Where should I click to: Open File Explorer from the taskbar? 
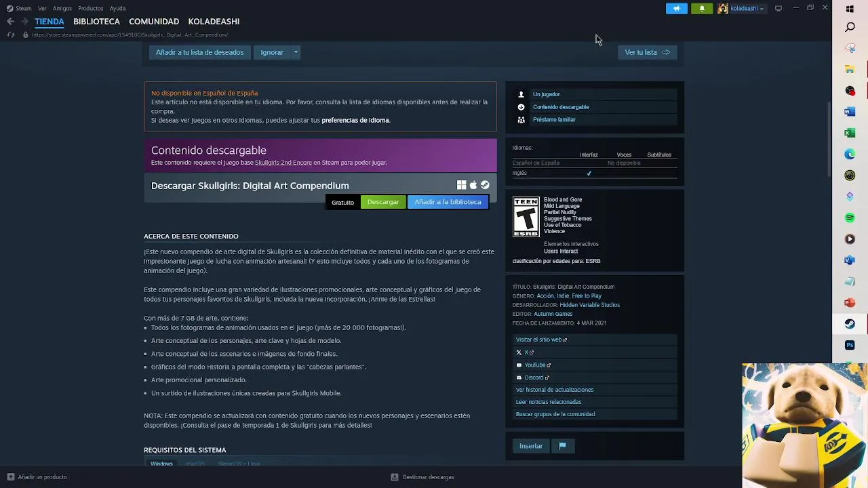pyautogui.click(x=850, y=70)
